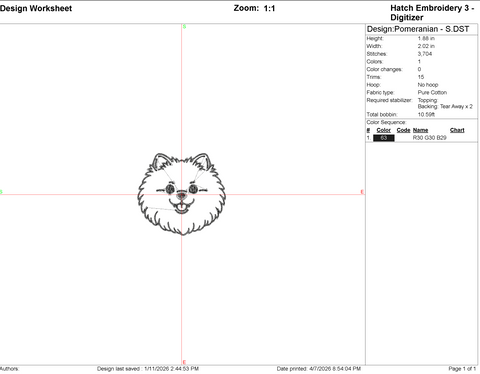
Task: Click the 'Color changes:' label
Action: click(384, 69)
